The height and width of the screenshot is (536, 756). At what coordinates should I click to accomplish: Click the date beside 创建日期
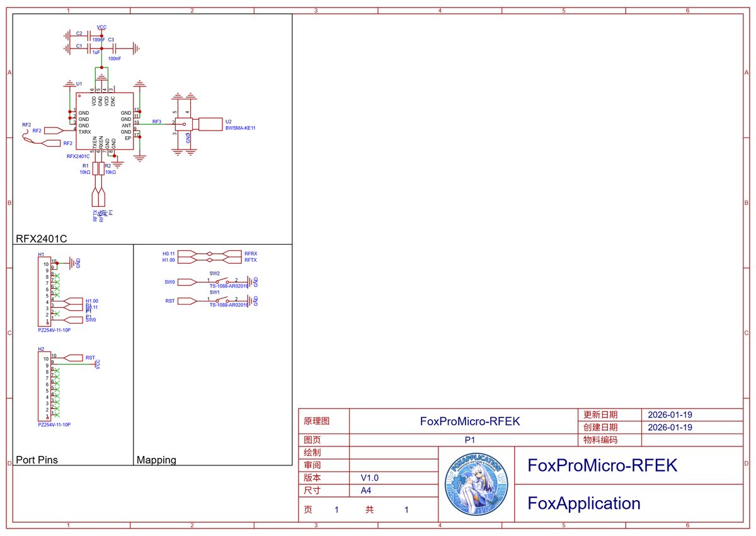pyautogui.click(x=670, y=427)
